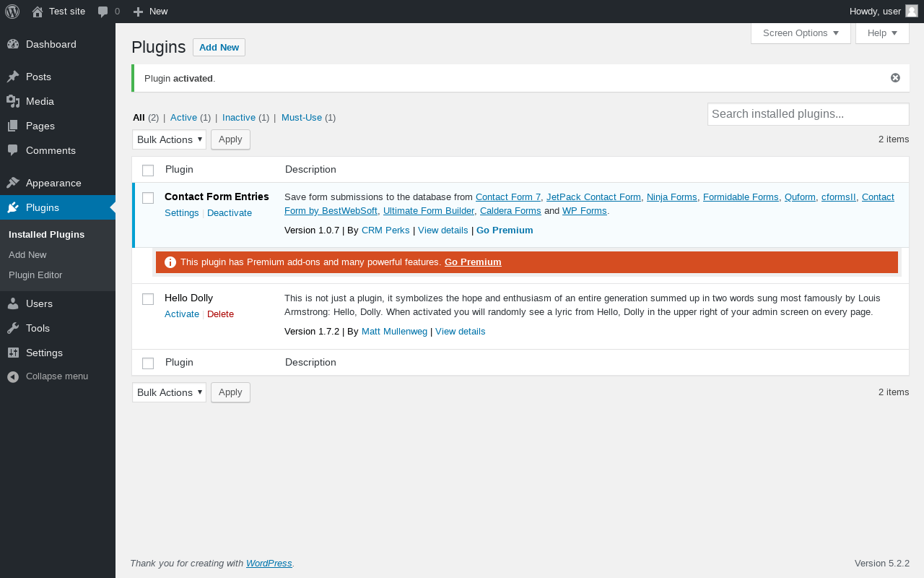Click the Dashboard gauge icon
This screenshot has height=578, width=924.
pos(13,44)
